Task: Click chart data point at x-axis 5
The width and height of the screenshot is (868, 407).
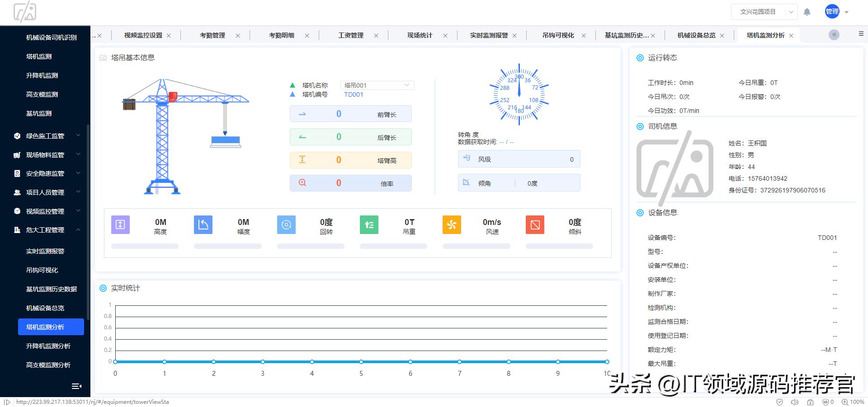Action: point(361,362)
